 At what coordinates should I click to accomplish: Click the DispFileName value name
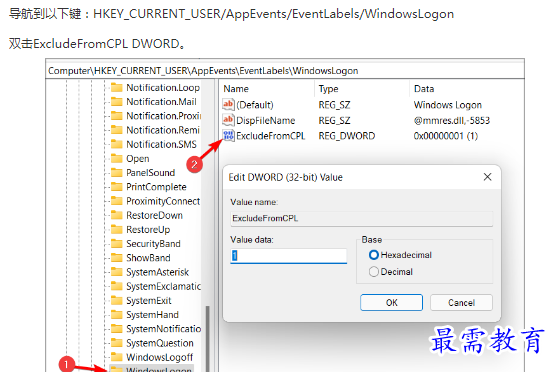click(266, 121)
